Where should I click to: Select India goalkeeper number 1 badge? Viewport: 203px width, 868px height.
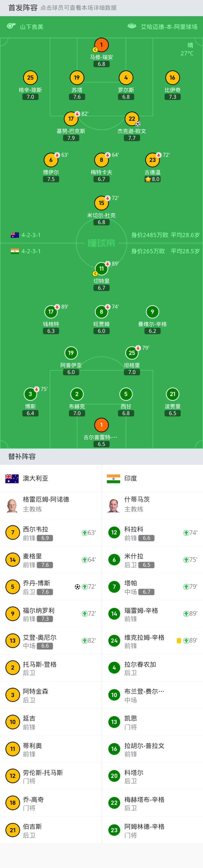[x=101, y=425]
